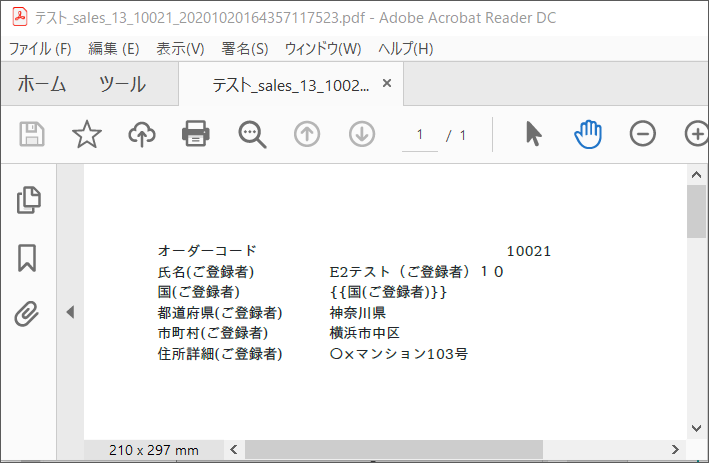The image size is (709, 463).
Task: Go to previous page with up arrow
Action: pyautogui.click(x=307, y=134)
